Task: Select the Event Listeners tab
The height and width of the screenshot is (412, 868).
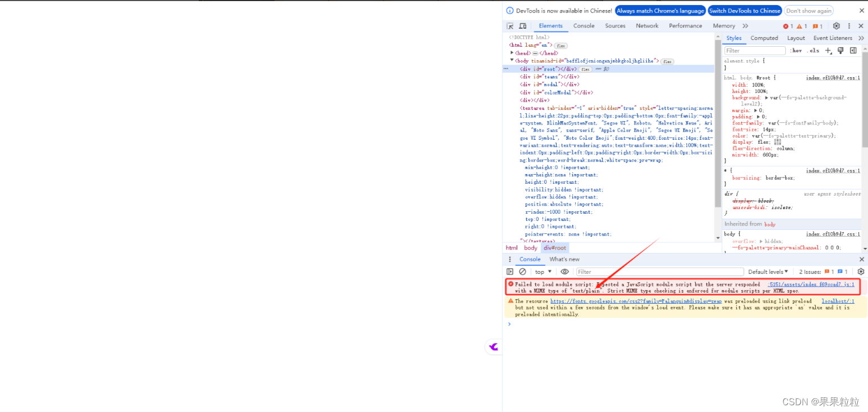Action: (x=833, y=38)
